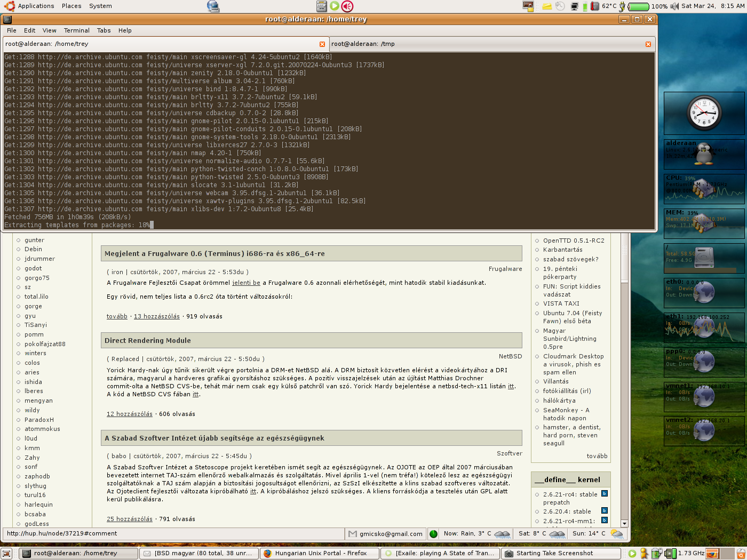Image resolution: width=747 pixels, height=560 pixels.
Task: Click the volume speaker icon beside the date
Action: 674,6
